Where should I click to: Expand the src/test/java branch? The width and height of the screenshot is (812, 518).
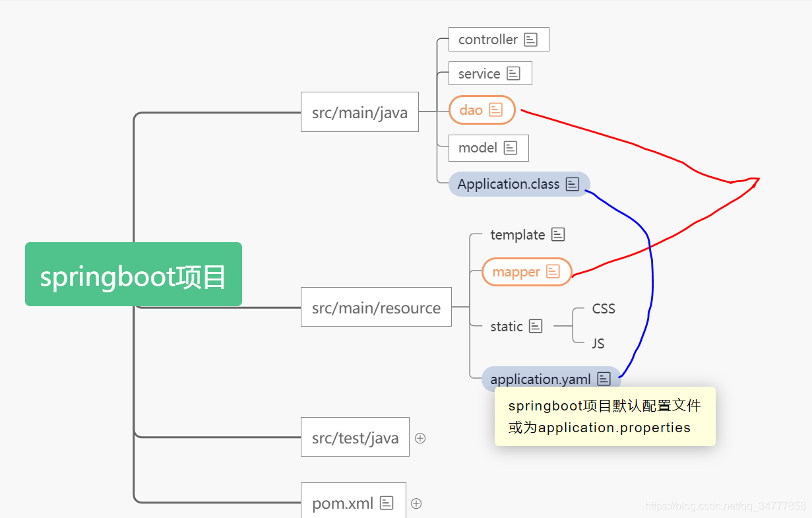[420, 437]
